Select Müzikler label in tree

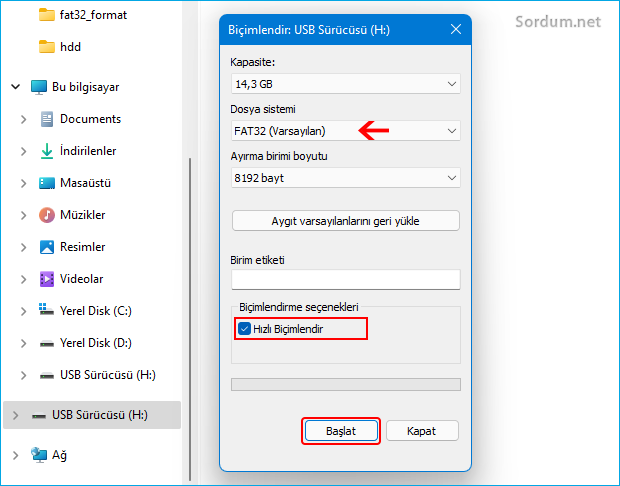pyautogui.click(x=82, y=215)
